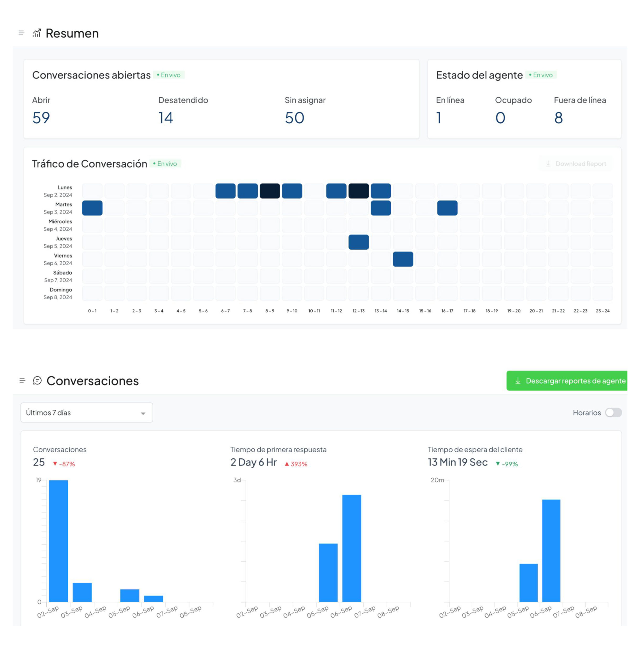The height and width of the screenshot is (672, 640).
Task: Click download icon in Descargar reportes button
Action: 517,381
